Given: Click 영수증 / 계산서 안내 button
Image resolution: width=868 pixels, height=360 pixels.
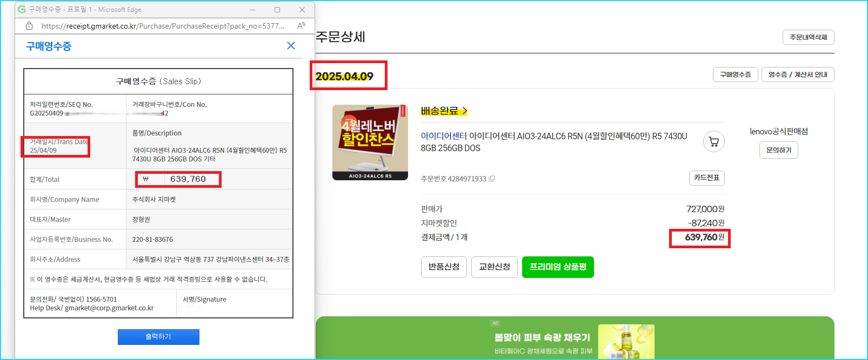Looking at the screenshot, I should pos(798,74).
